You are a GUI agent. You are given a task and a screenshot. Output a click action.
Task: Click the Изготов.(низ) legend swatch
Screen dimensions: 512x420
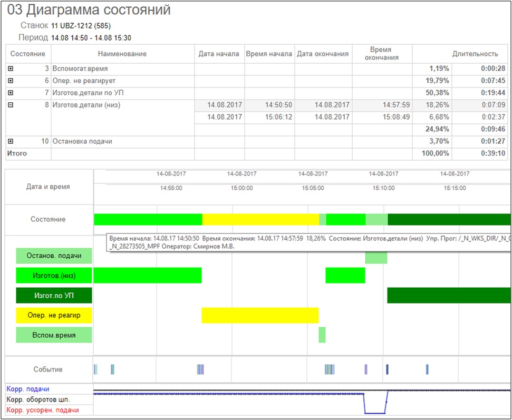[54, 276]
